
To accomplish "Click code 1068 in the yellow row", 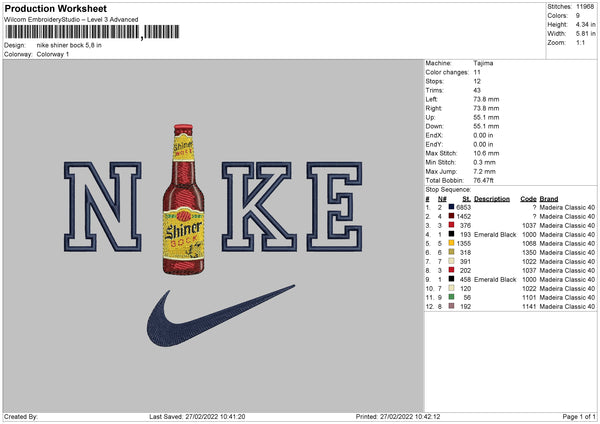I will point(529,243).
